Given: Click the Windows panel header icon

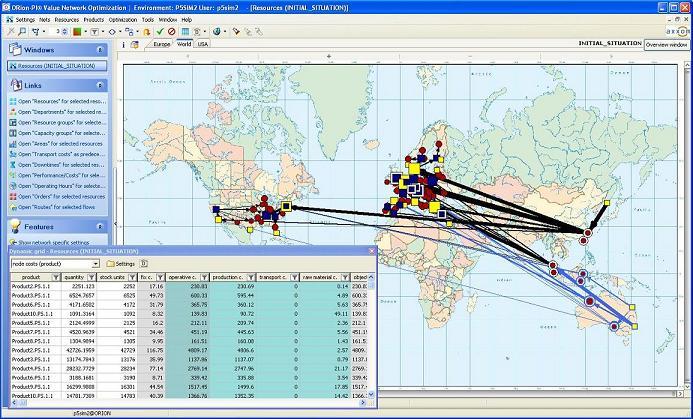Looking at the screenshot, I should pyautogui.click(x=15, y=49).
